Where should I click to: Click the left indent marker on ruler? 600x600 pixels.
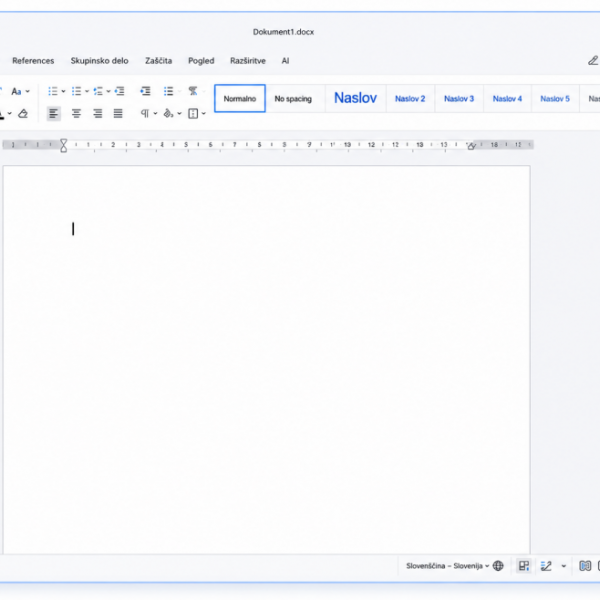pos(64,145)
